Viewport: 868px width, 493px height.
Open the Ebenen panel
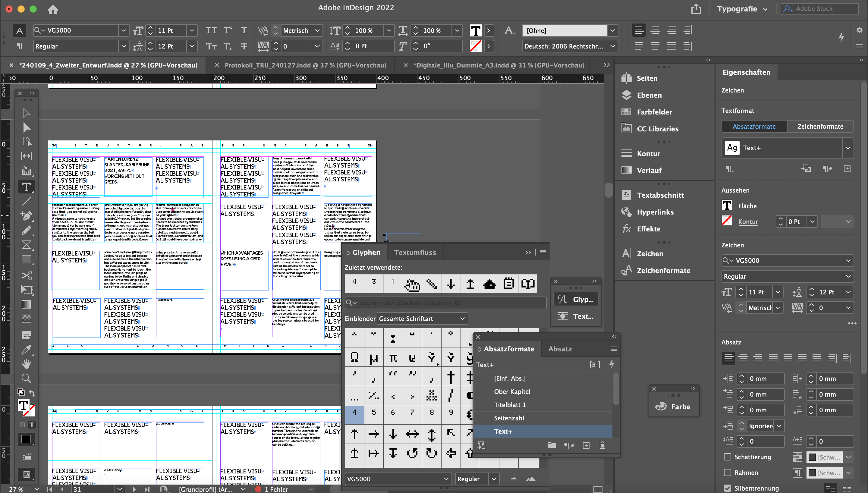(x=649, y=95)
